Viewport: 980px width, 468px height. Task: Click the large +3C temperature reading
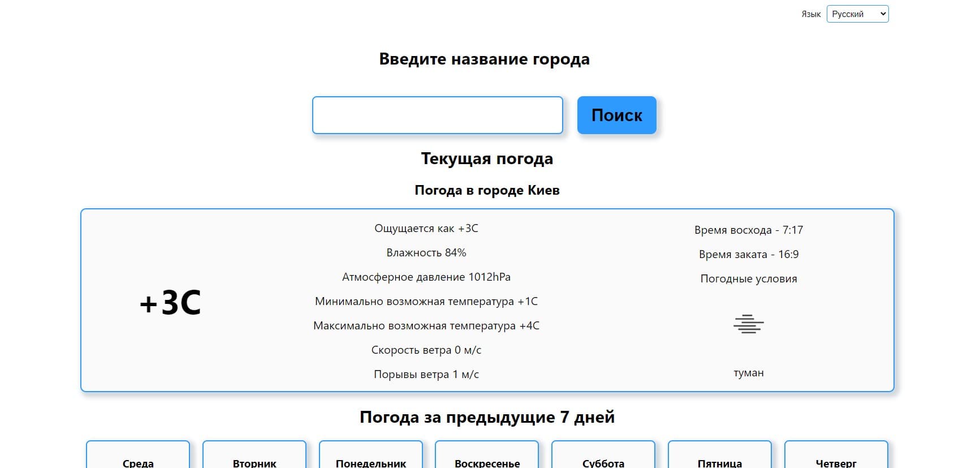coord(170,302)
